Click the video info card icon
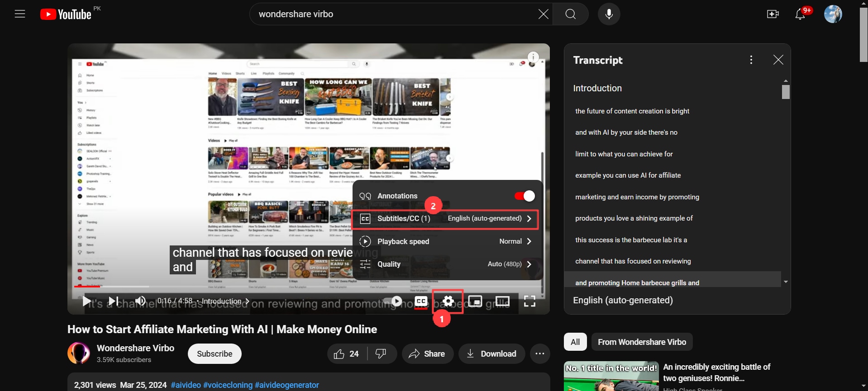Image resolution: width=868 pixels, height=391 pixels. (x=533, y=57)
